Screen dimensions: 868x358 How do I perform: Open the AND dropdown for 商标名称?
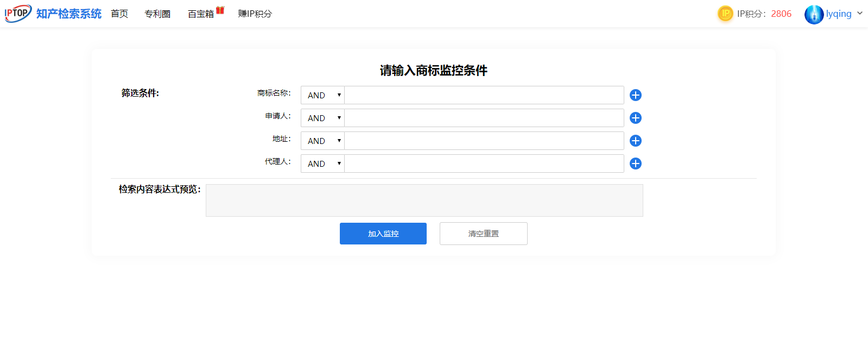[323, 95]
